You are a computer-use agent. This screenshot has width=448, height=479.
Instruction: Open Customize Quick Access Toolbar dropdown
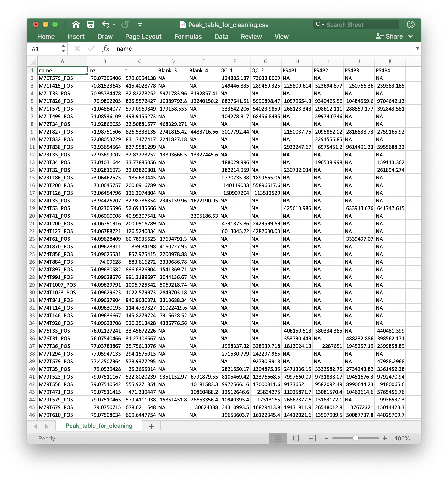pos(140,25)
